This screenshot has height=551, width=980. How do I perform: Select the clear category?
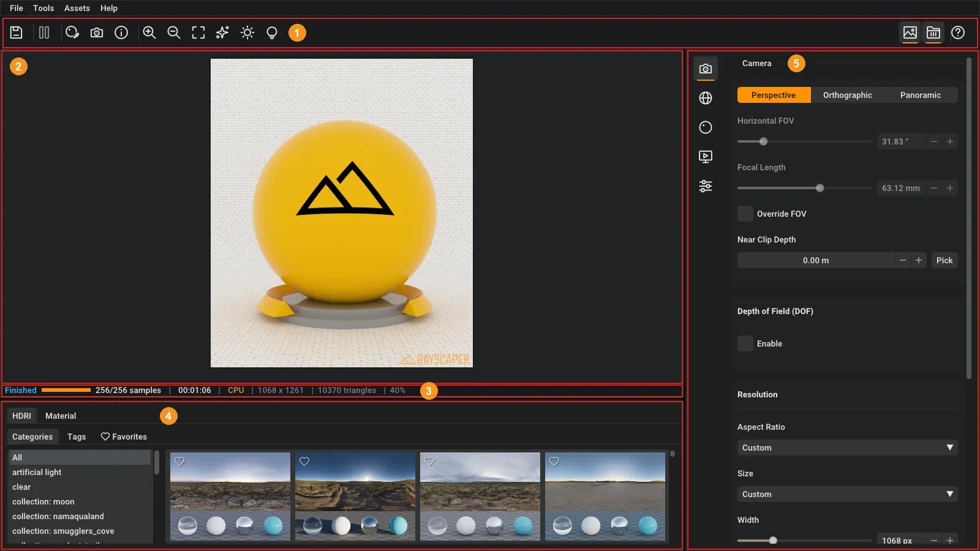(x=79, y=487)
